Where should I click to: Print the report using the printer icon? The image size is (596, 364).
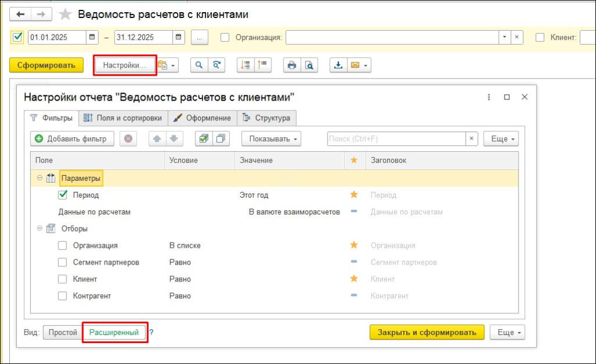[x=292, y=65]
